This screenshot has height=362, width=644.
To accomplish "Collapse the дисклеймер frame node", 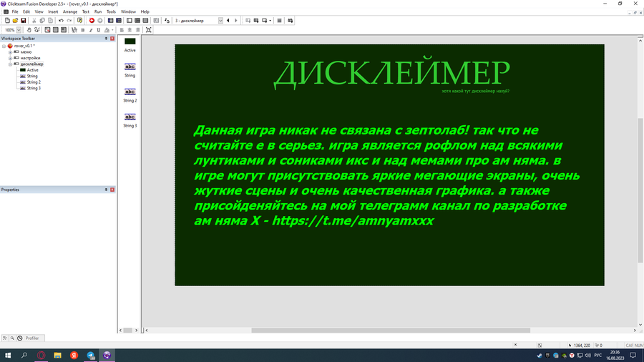I will point(10,64).
